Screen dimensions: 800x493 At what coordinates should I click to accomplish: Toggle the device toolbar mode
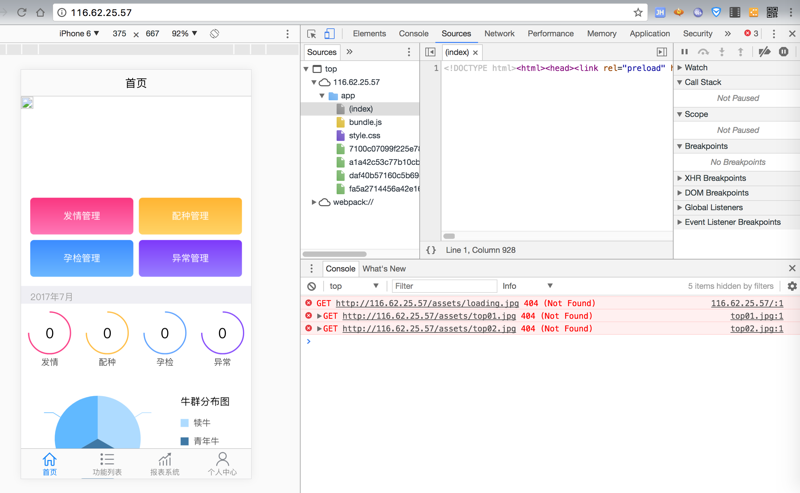(330, 34)
